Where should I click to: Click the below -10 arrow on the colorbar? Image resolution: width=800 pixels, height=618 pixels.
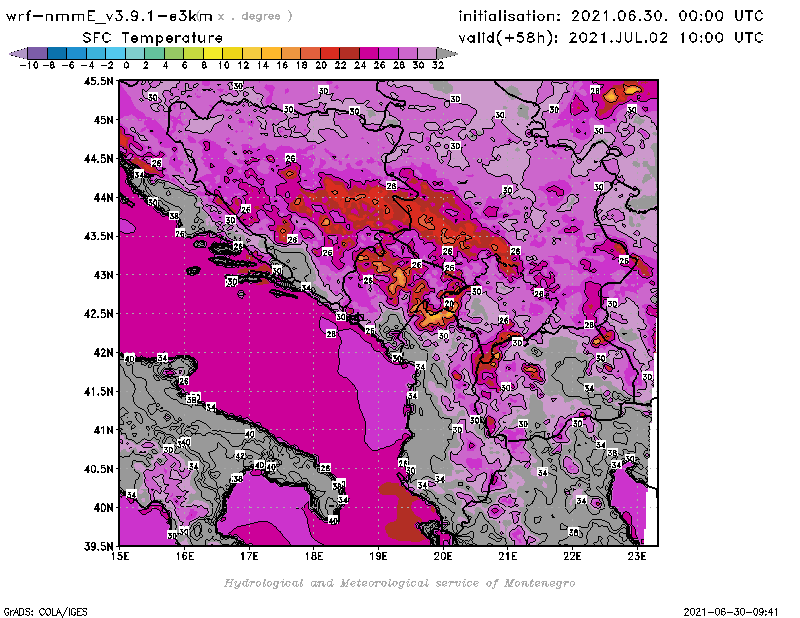click(x=18, y=53)
